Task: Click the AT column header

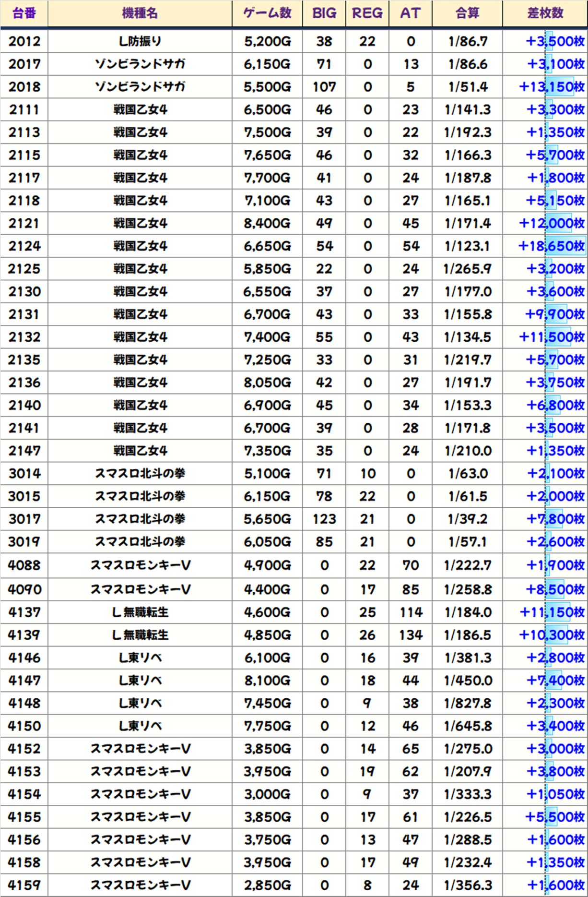Action: (411, 13)
